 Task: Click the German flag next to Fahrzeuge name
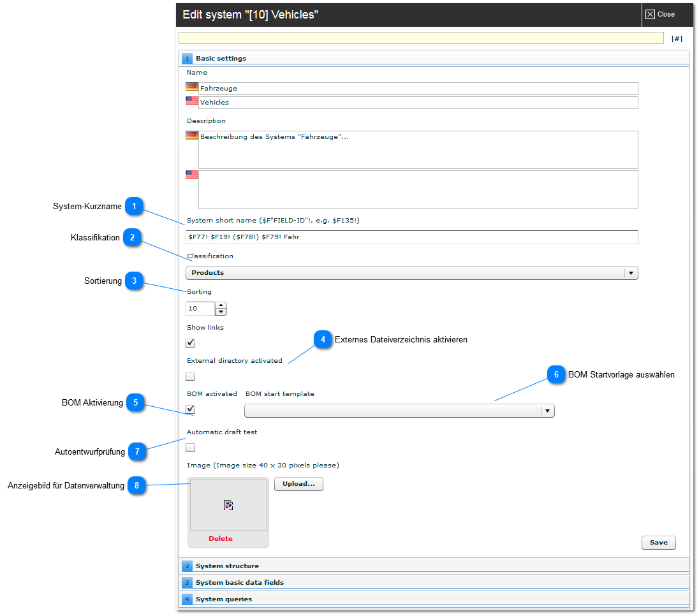tap(192, 87)
